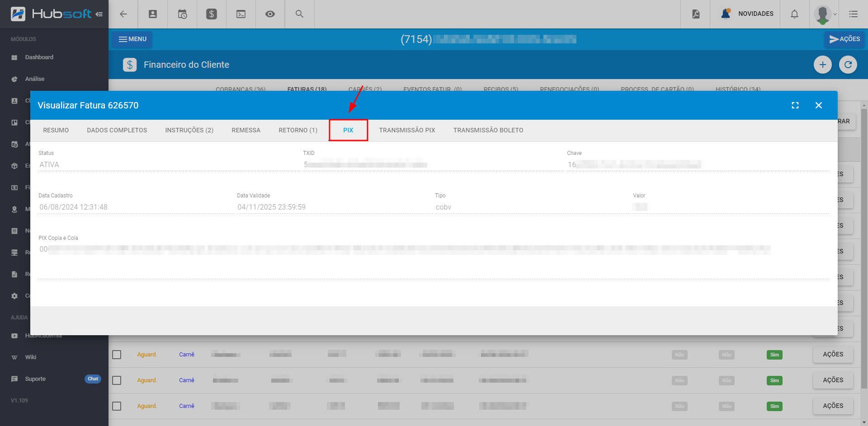The image size is (868, 426).
Task: Open the top-right list menu icon
Action: 853,14
